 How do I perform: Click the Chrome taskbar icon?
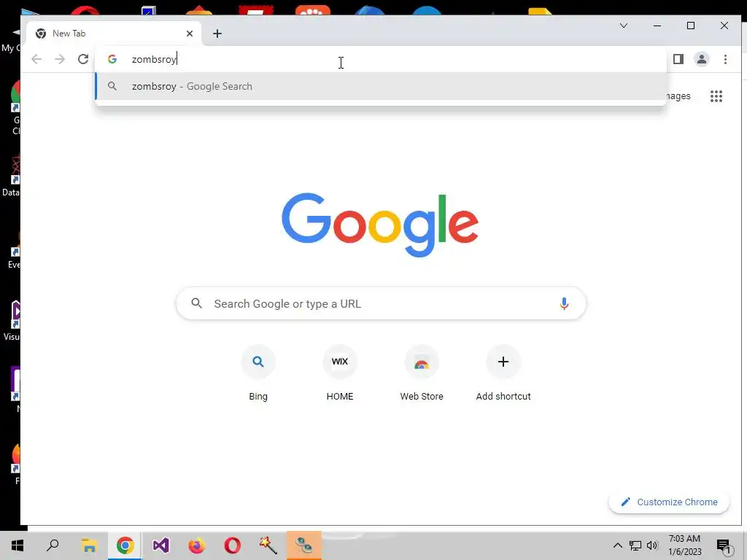[x=125, y=545]
